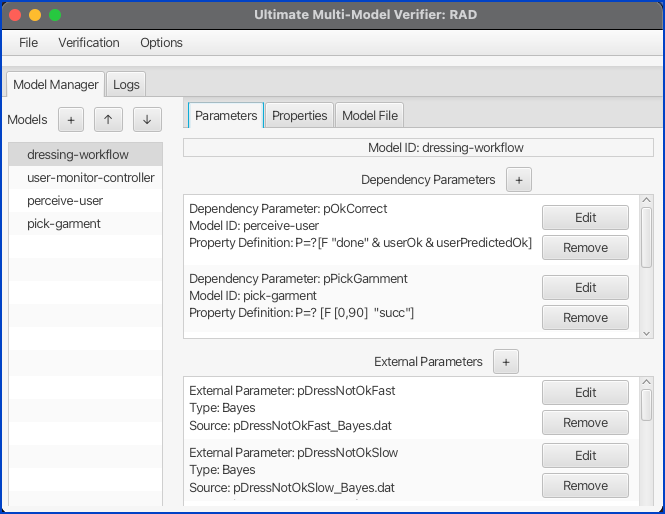Image resolution: width=665 pixels, height=514 pixels.
Task: Select user-monitor-controller model in list
Action: click(x=90, y=178)
